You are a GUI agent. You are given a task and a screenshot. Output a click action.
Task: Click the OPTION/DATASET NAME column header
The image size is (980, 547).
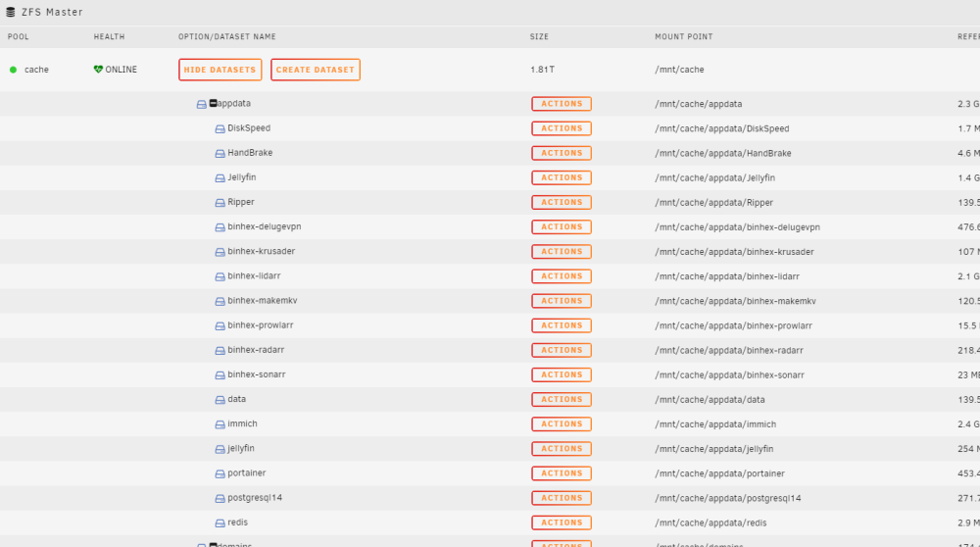[227, 37]
